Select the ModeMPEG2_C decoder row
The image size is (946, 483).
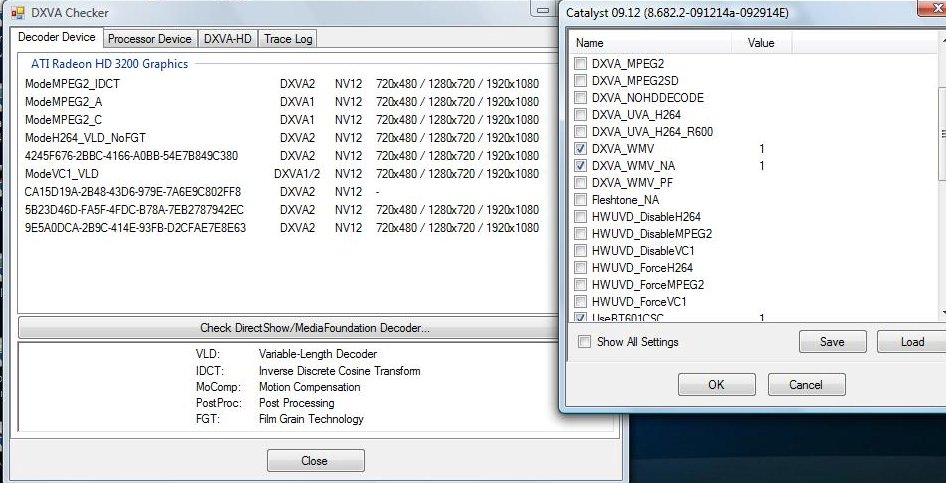coord(282,119)
